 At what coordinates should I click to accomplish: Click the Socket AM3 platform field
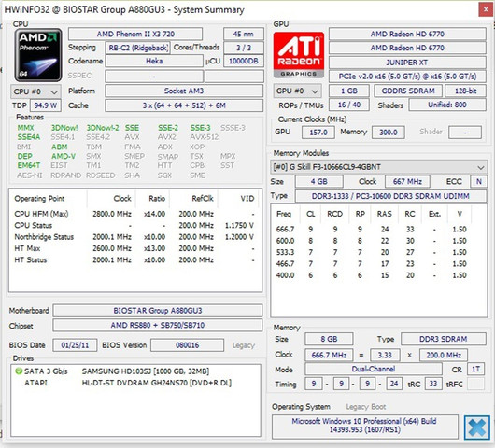pos(184,91)
